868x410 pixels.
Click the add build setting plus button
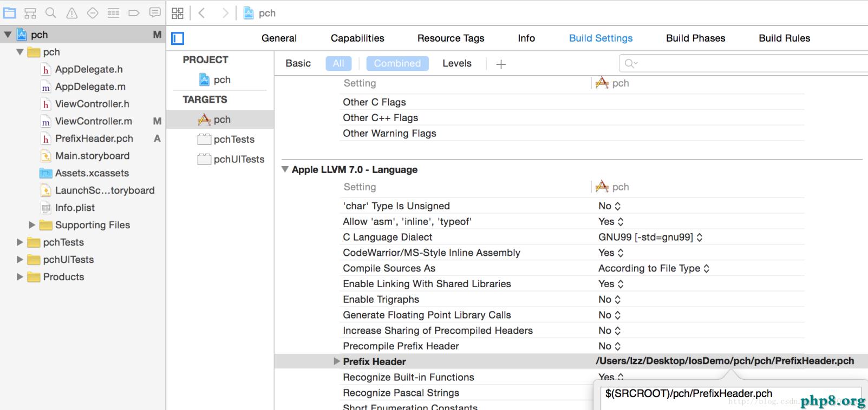pyautogui.click(x=501, y=64)
